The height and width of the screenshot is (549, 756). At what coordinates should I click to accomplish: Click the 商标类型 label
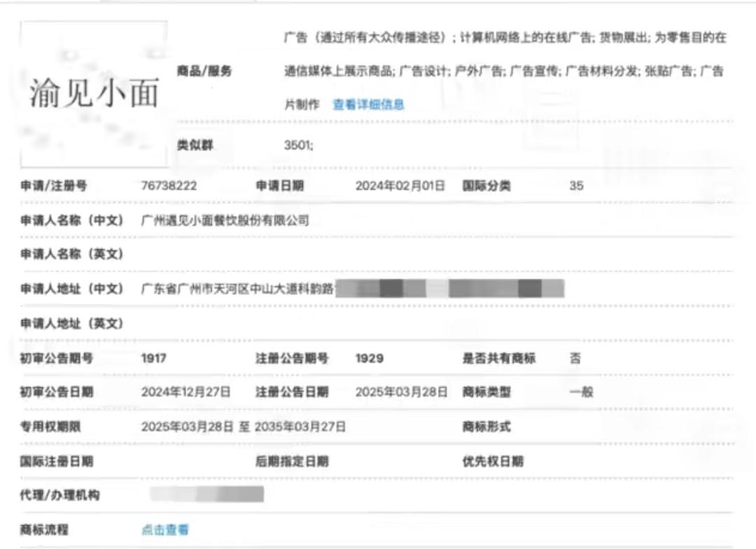click(x=486, y=391)
